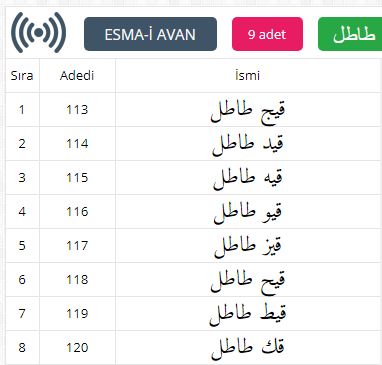Select row number 8 cell

pos(22,347)
